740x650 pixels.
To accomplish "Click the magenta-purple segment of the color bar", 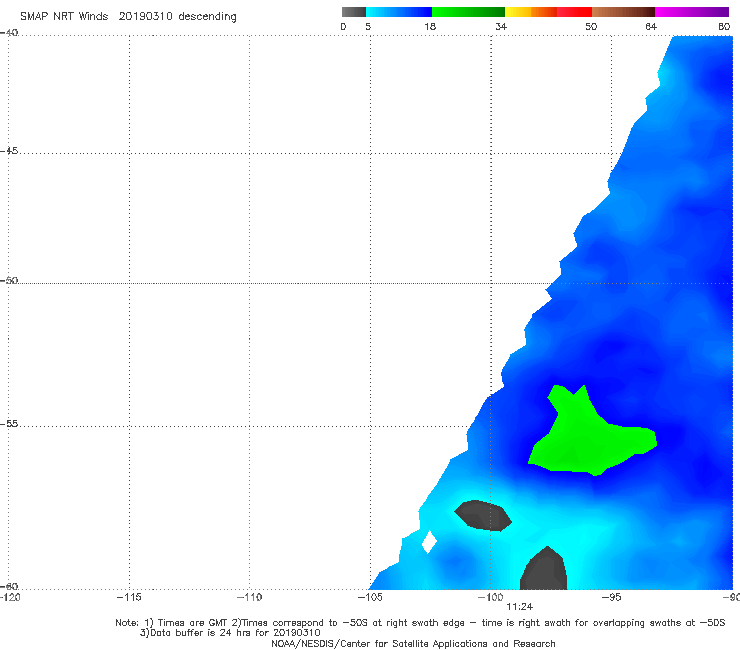I will [692, 12].
